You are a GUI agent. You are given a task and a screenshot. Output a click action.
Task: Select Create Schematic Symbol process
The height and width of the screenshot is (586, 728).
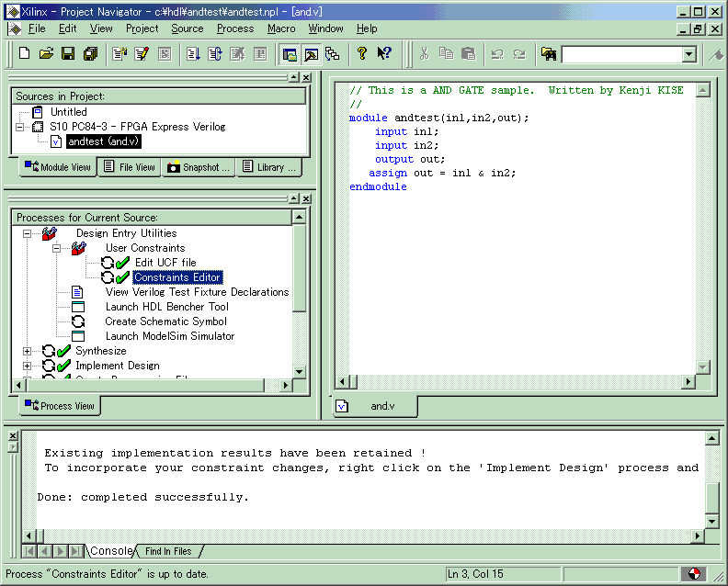165,321
